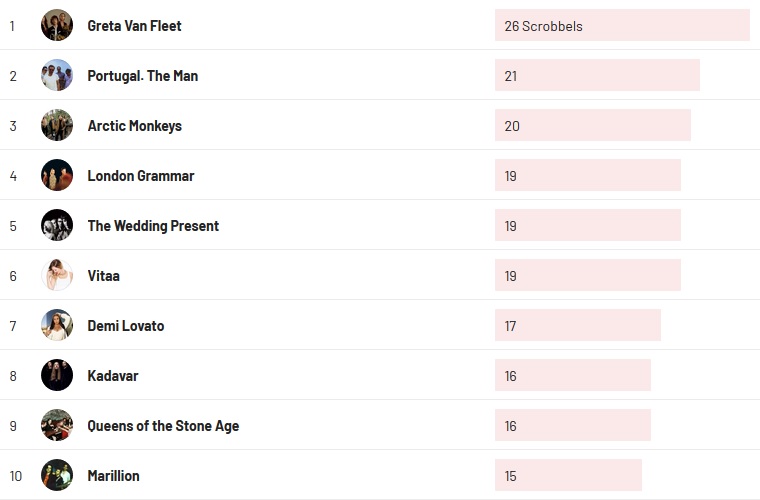The width and height of the screenshot is (760, 500).
Task: Open Queens of the Stone Age link
Action: click(x=163, y=426)
